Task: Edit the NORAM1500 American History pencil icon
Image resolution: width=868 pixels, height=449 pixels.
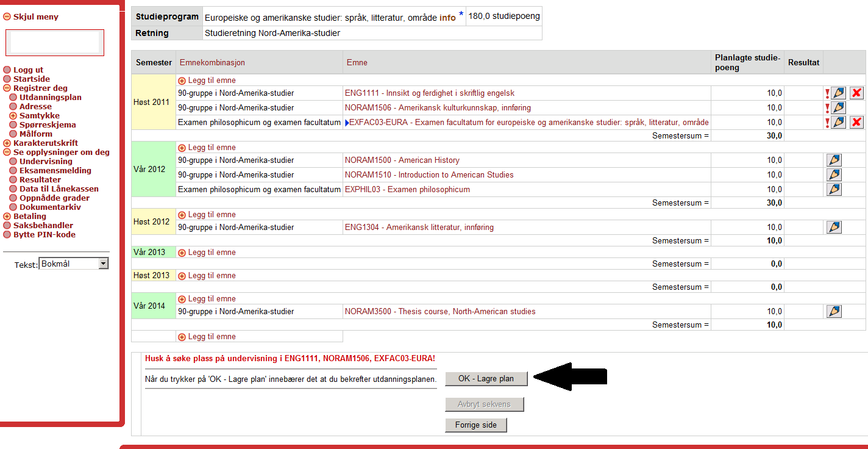Action: point(834,160)
